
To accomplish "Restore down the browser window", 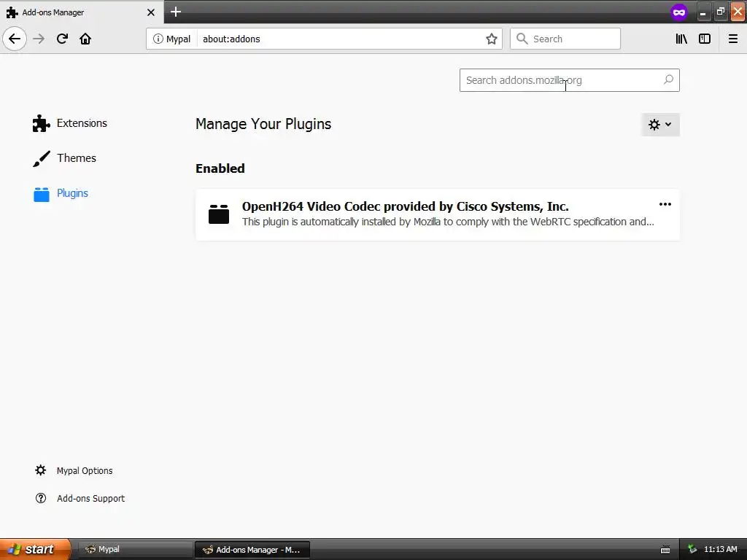I will pyautogui.click(x=720, y=12).
